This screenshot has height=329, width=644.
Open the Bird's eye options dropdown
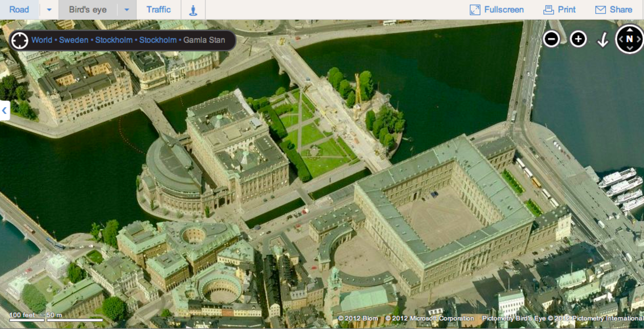(126, 10)
